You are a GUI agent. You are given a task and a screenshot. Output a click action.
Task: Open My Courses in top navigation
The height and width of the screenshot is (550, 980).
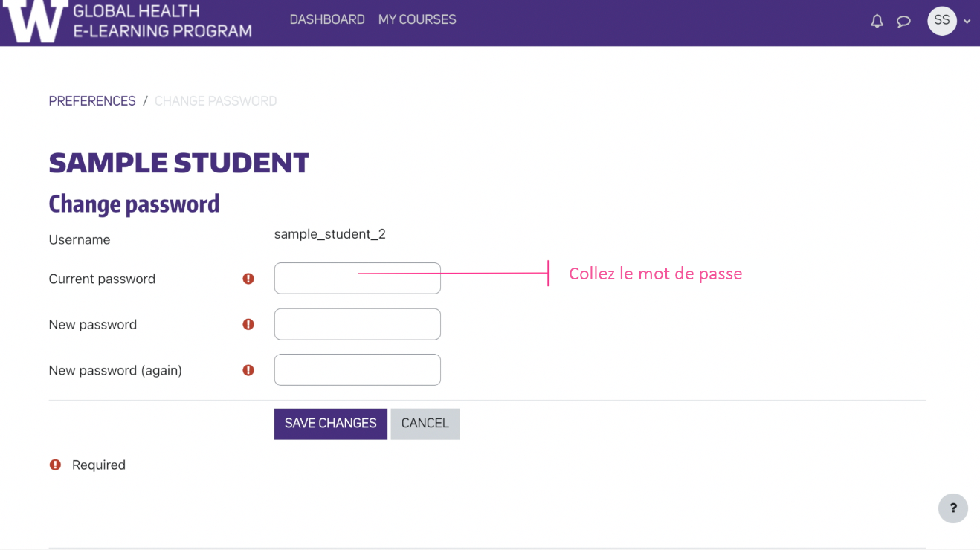click(417, 19)
